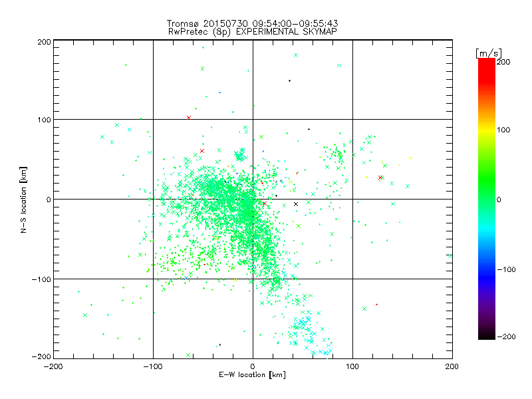Click N-S axis tick label '200'

[x=44, y=42]
